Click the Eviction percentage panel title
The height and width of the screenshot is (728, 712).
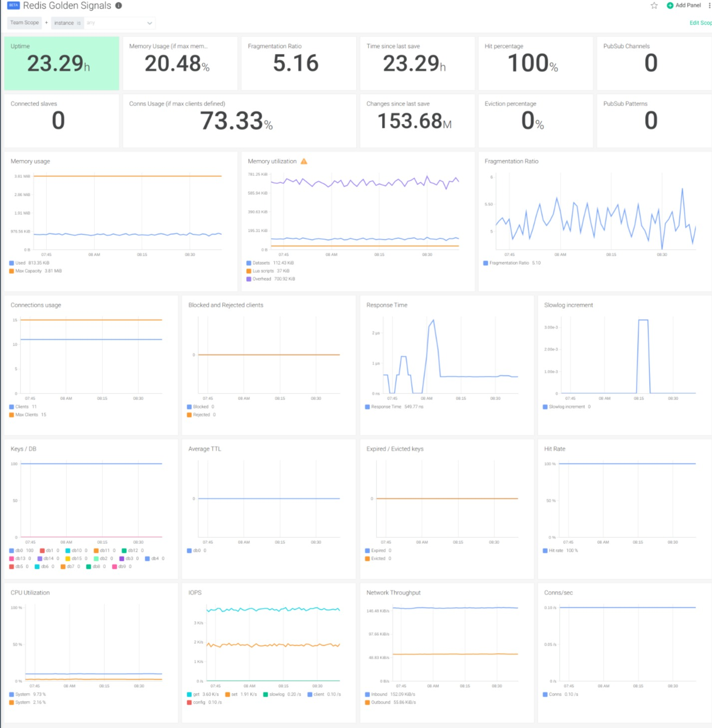click(x=510, y=104)
